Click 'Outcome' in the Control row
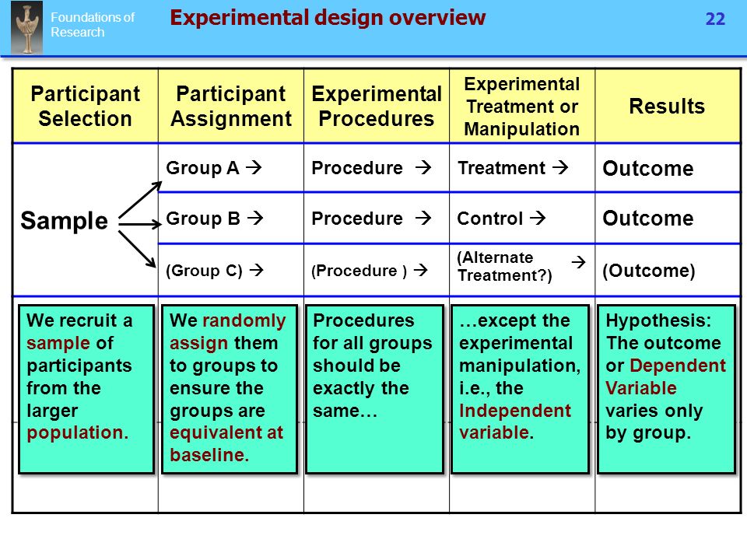Viewport: 747px width, 560px height. tap(648, 218)
